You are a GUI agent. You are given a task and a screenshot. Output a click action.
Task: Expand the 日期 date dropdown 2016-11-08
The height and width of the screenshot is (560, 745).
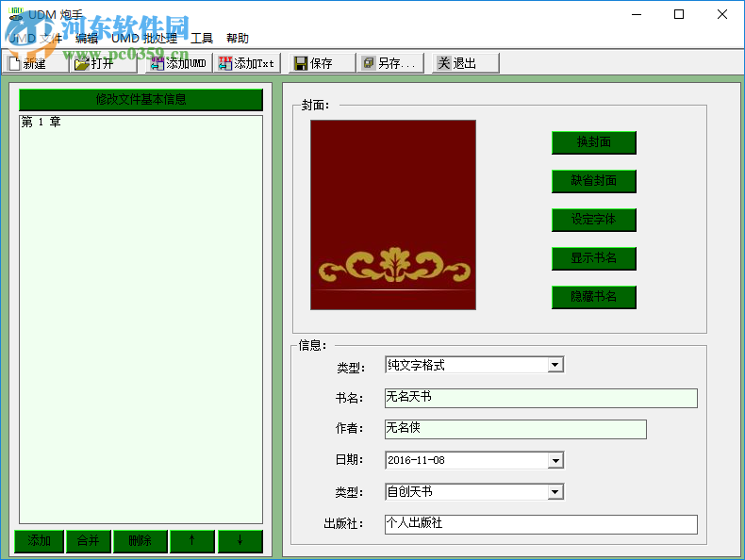(555, 460)
